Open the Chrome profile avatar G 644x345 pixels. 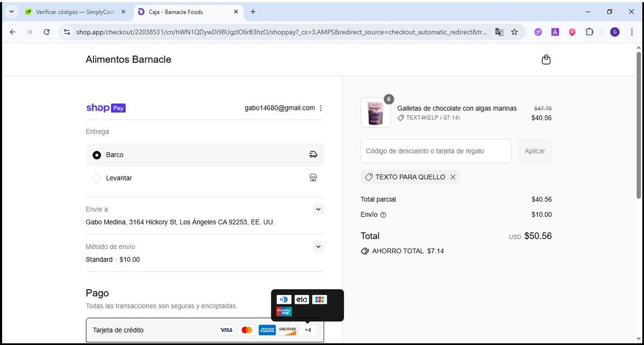coord(615,32)
